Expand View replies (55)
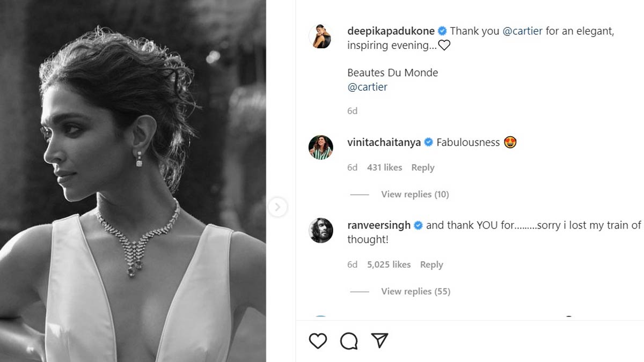The height and width of the screenshot is (362, 644). coord(415,291)
